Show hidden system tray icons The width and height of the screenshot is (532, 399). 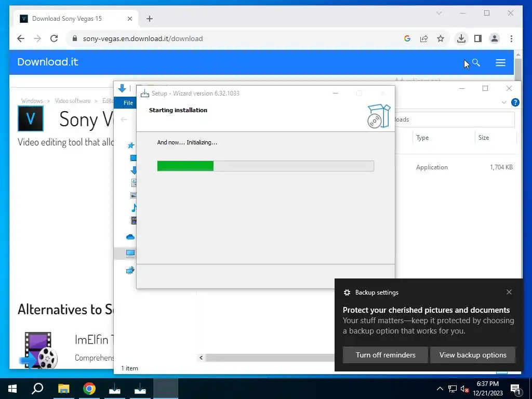pos(440,389)
